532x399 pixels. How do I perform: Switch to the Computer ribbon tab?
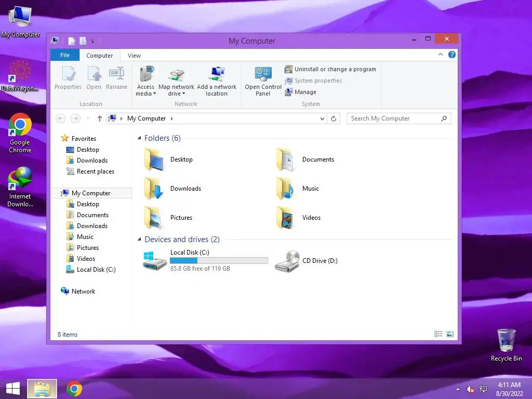tap(99, 55)
